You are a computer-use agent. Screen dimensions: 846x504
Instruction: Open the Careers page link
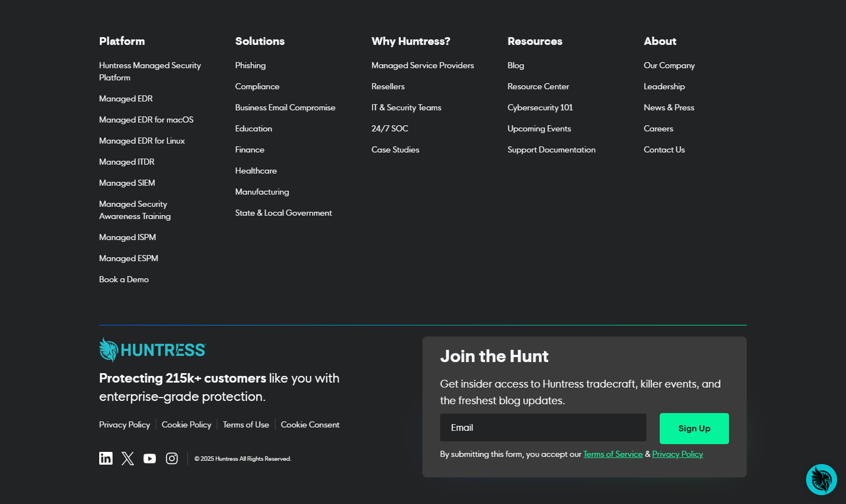tap(658, 129)
